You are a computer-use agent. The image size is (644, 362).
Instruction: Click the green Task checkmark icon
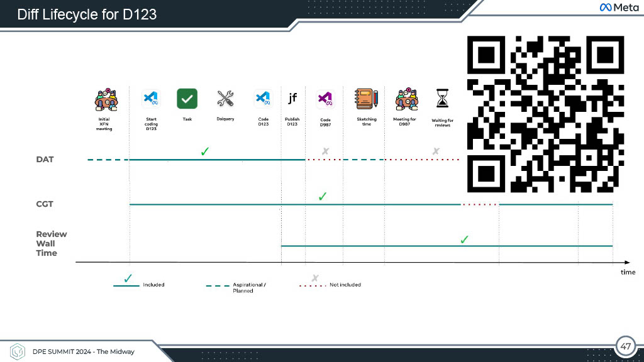187,99
